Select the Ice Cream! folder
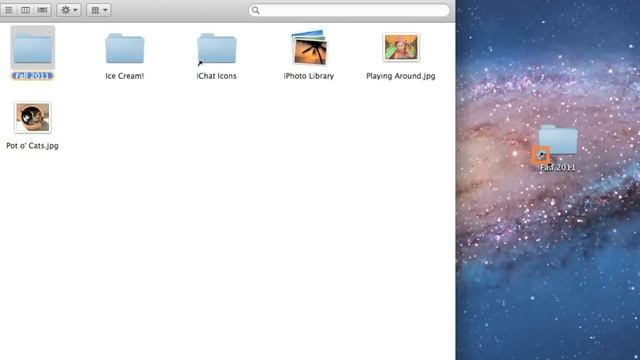The height and width of the screenshot is (360, 640). pyautogui.click(x=124, y=49)
